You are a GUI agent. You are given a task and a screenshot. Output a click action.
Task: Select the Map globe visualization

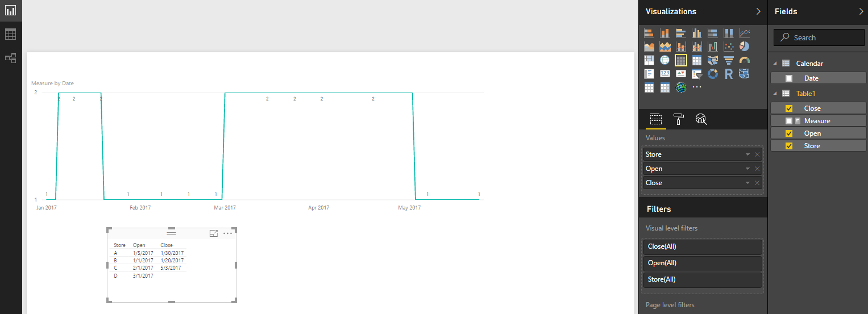coord(665,60)
